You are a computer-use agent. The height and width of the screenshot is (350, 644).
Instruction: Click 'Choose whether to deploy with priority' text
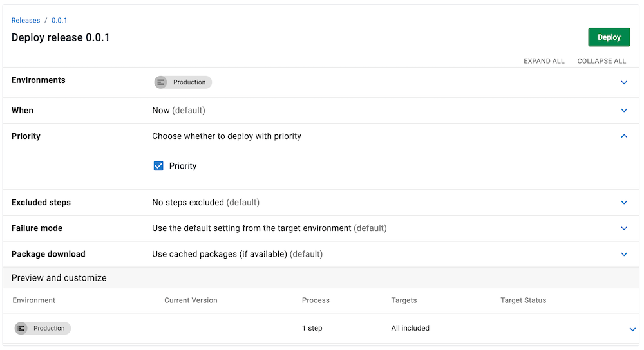227,136
